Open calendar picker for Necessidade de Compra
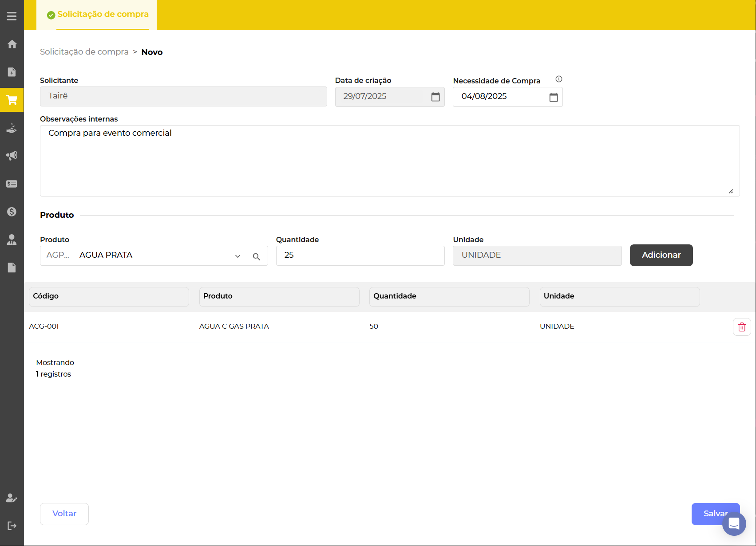 click(x=553, y=97)
